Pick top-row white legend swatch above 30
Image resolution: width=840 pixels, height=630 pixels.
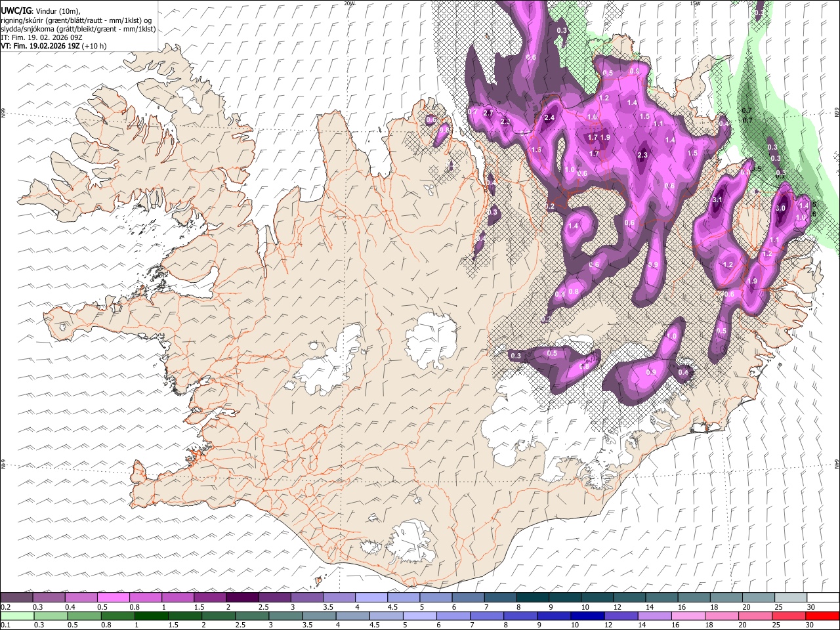click(x=823, y=598)
